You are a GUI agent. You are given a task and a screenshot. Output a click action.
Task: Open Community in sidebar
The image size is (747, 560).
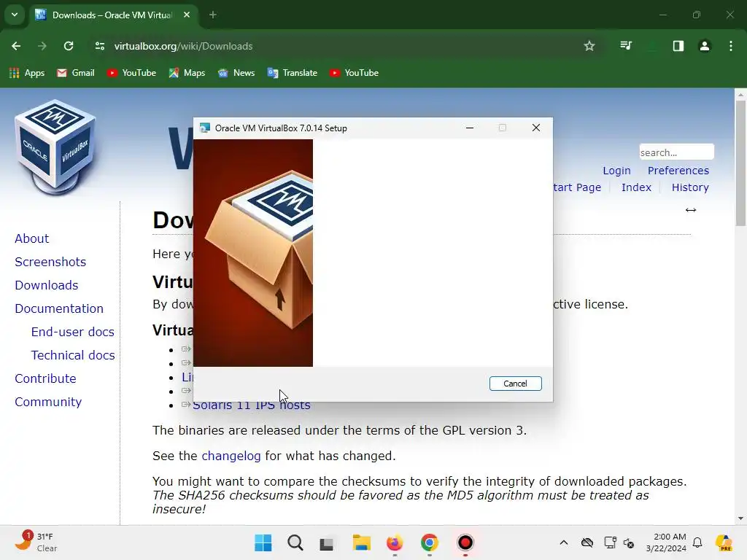point(48,402)
